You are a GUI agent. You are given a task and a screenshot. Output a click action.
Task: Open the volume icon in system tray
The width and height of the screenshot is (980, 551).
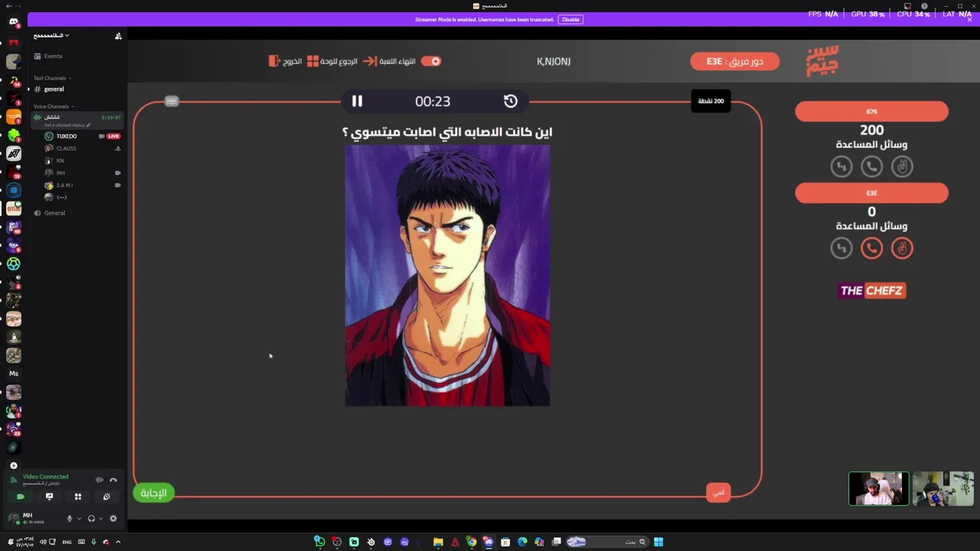[43, 542]
